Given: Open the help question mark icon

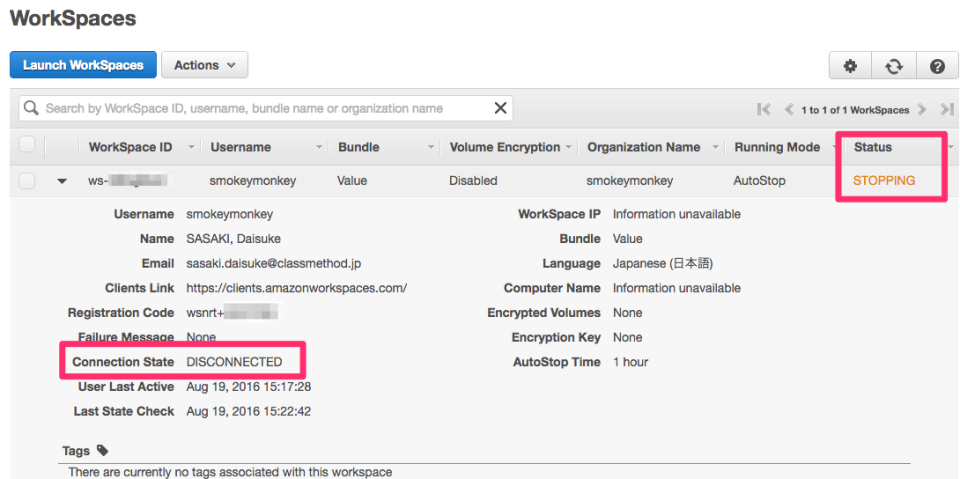Looking at the screenshot, I should click(x=937, y=66).
